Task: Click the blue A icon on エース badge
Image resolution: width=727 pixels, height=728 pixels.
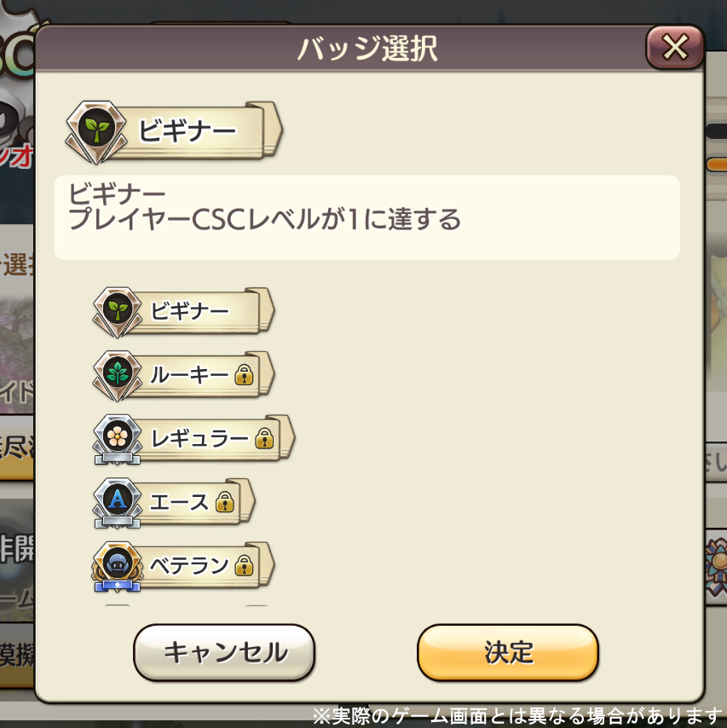Action: [x=118, y=500]
